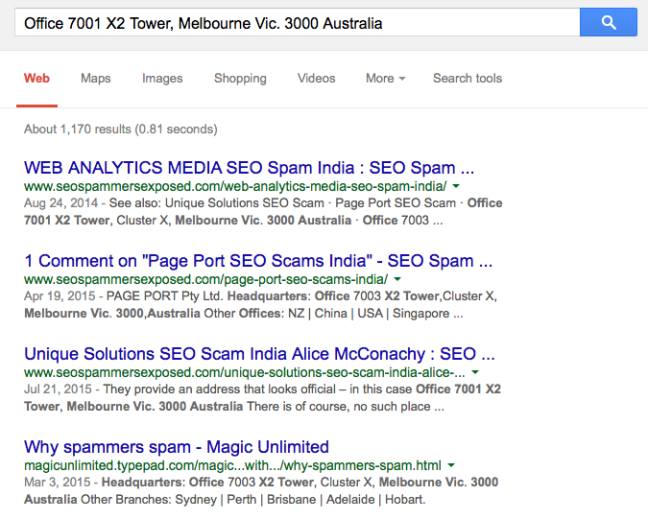Click the magicunlimited.typepad.com green URL text

pos(232,465)
